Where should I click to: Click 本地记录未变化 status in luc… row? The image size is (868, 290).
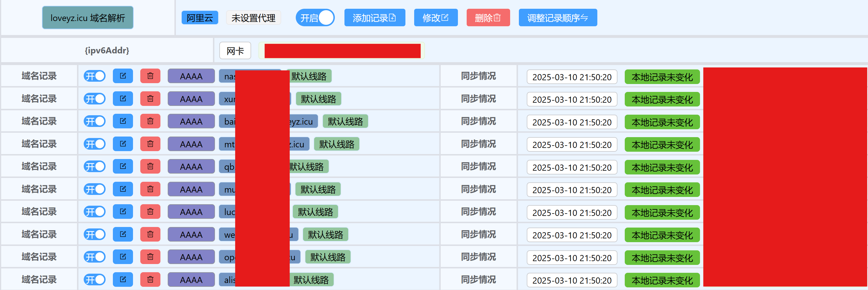(662, 212)
